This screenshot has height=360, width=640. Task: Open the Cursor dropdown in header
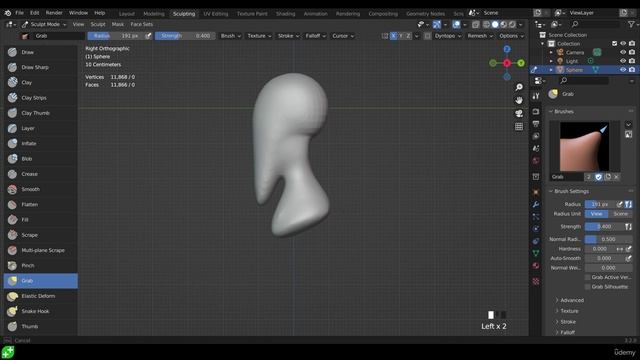343,36
